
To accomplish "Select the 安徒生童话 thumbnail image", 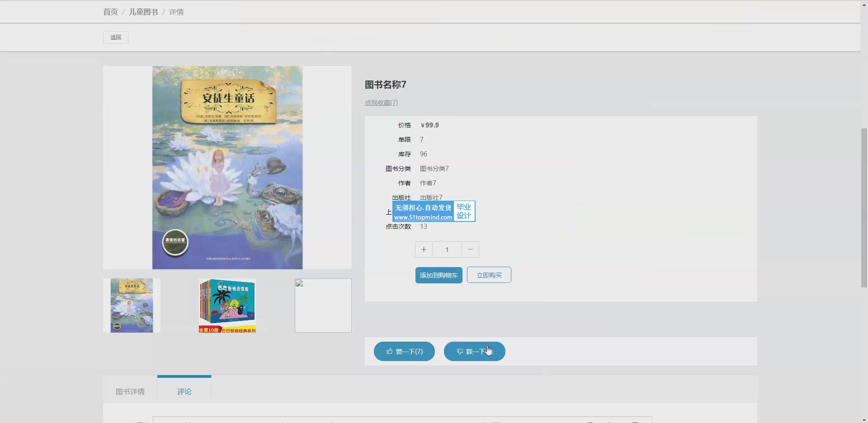I will [132, 305].
